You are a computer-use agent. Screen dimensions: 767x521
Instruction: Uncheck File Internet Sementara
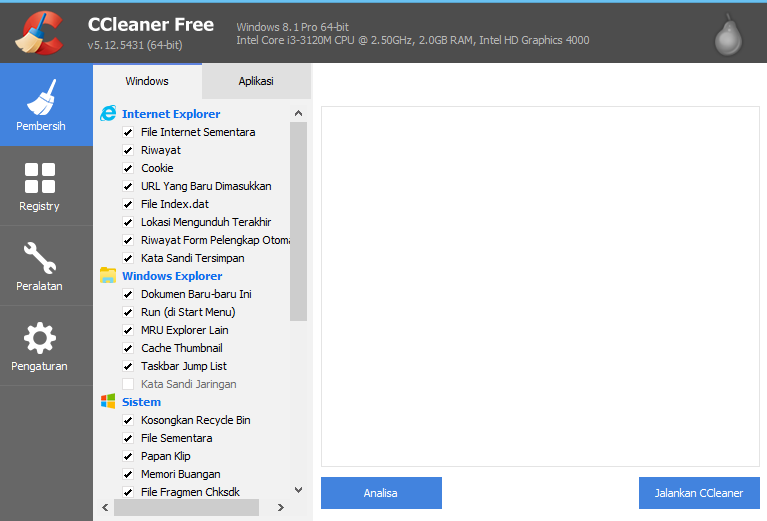point(128,132)
